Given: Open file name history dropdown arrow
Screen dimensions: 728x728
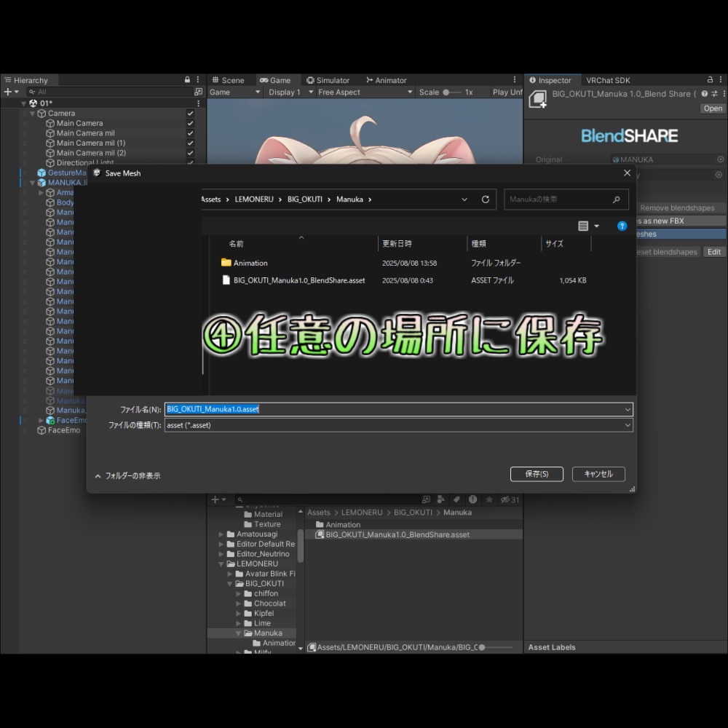Looking at the screenshot, I should point(628,409).
